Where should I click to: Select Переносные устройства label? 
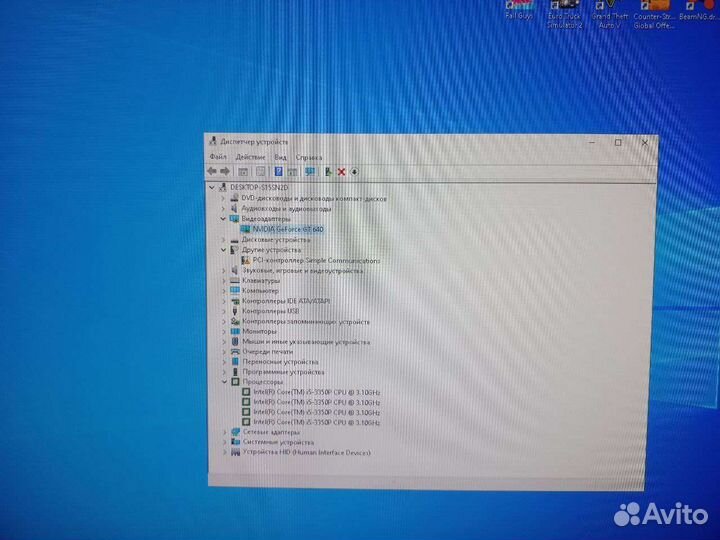pos(280,362)
